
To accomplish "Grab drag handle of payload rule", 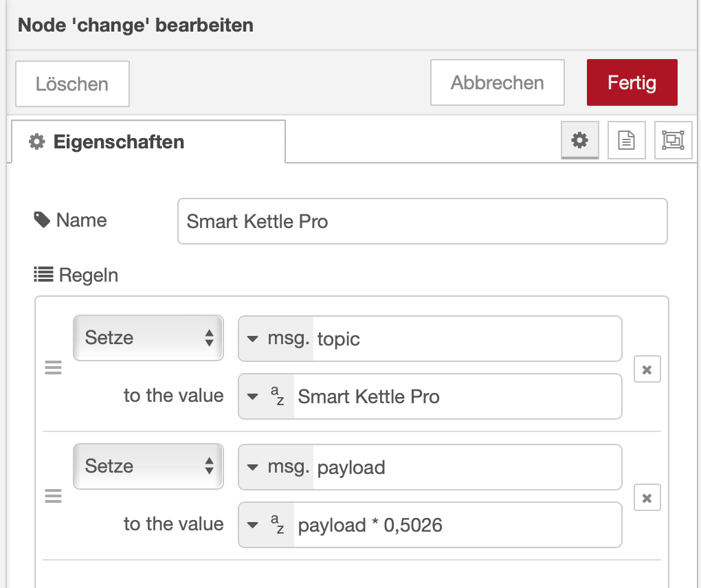I will tap(54, 496).
